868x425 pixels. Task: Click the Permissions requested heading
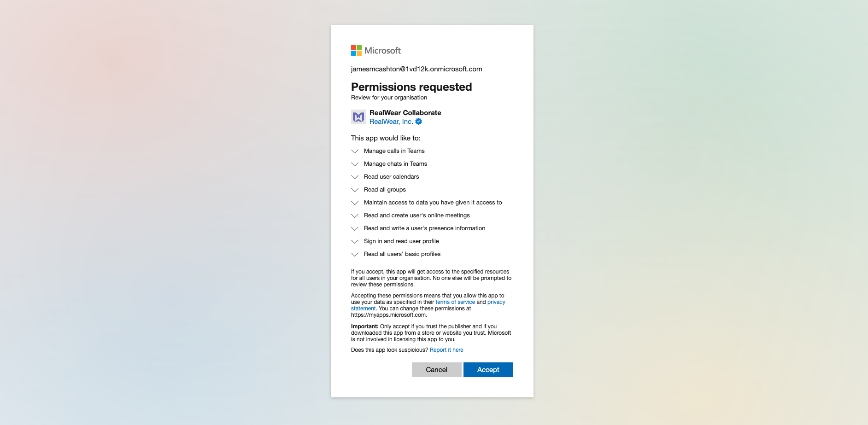tap(411, 87)
